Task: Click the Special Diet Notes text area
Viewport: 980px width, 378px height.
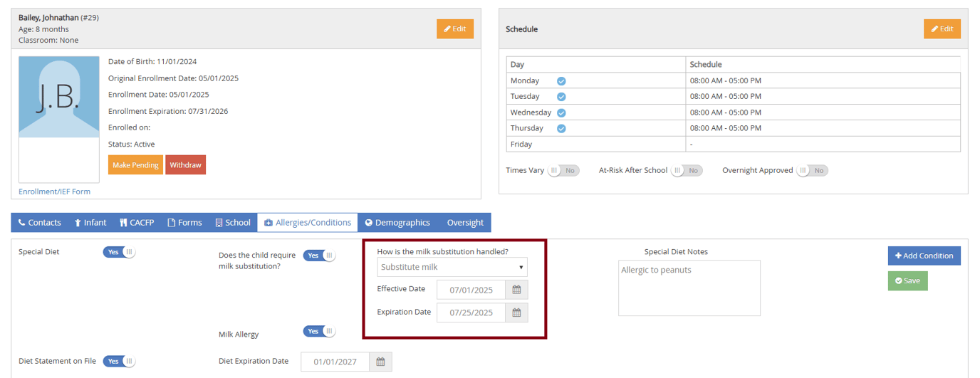Action: click(689, 288)
